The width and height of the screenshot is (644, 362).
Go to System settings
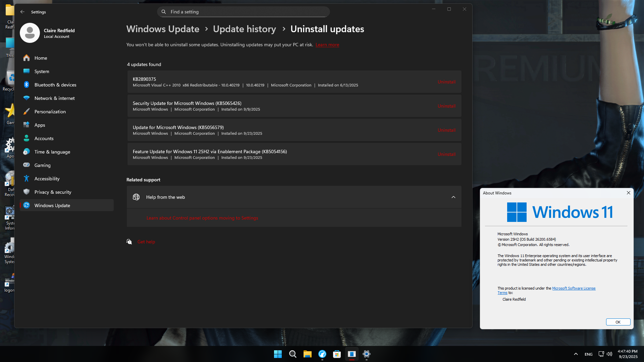[67, 71]
